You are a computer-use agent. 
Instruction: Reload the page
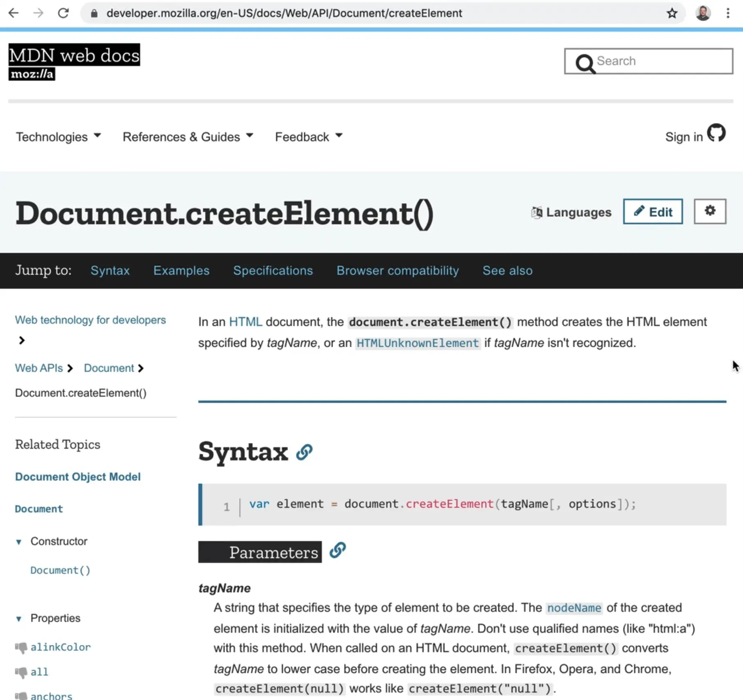pos(64,13)
